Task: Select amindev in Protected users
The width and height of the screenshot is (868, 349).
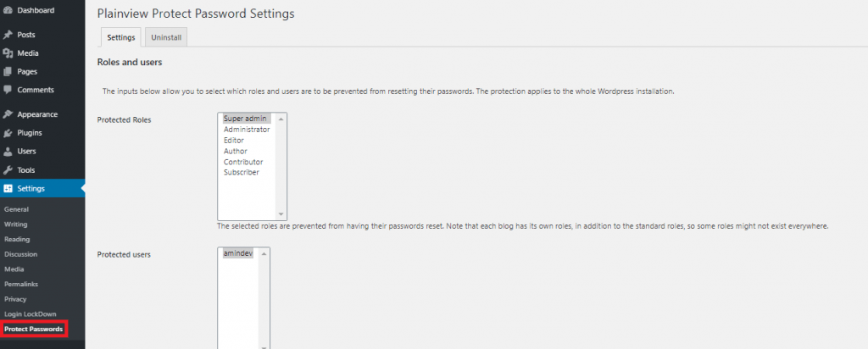Action: (238, 253)
